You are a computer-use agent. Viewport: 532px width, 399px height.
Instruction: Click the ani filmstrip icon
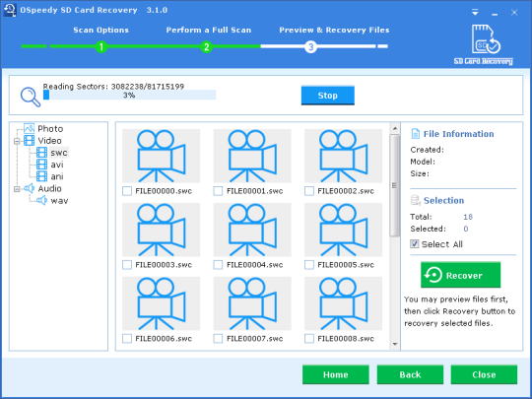(41, 176)
